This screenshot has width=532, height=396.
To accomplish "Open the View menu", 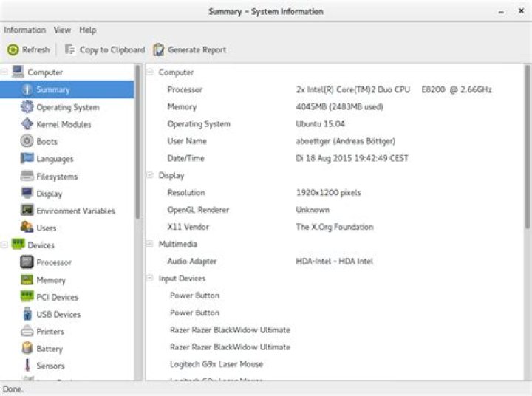I will (62, 30).
